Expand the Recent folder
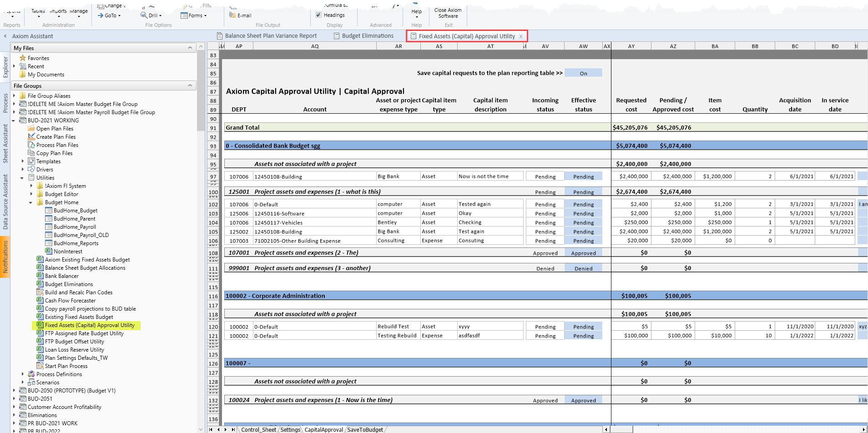Screen dimensions: 868x433 pos(14,66)
